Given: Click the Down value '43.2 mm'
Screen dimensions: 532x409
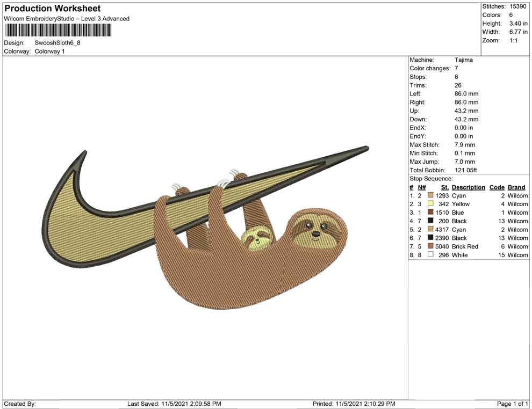Looking at the screenshot, I should click(466, 119).
